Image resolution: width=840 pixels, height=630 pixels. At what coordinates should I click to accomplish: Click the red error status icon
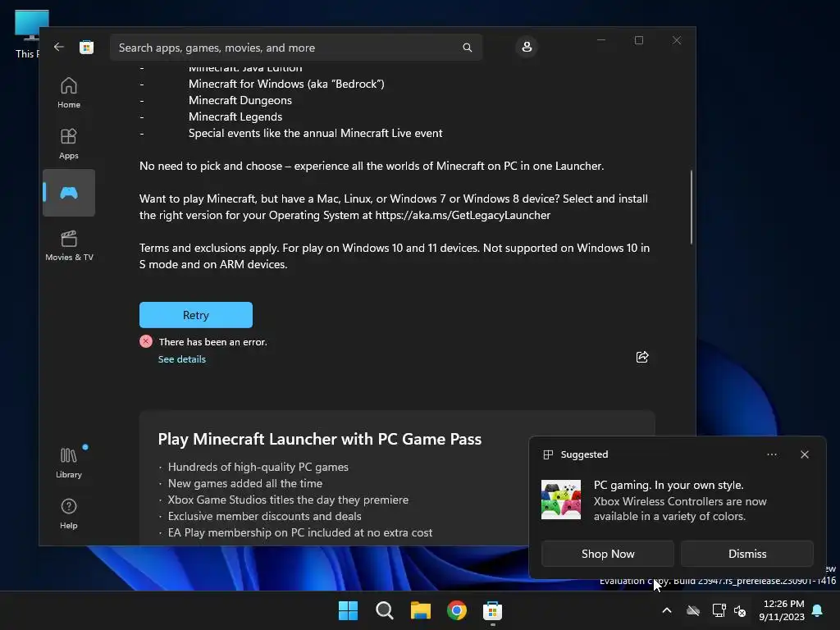146,342
